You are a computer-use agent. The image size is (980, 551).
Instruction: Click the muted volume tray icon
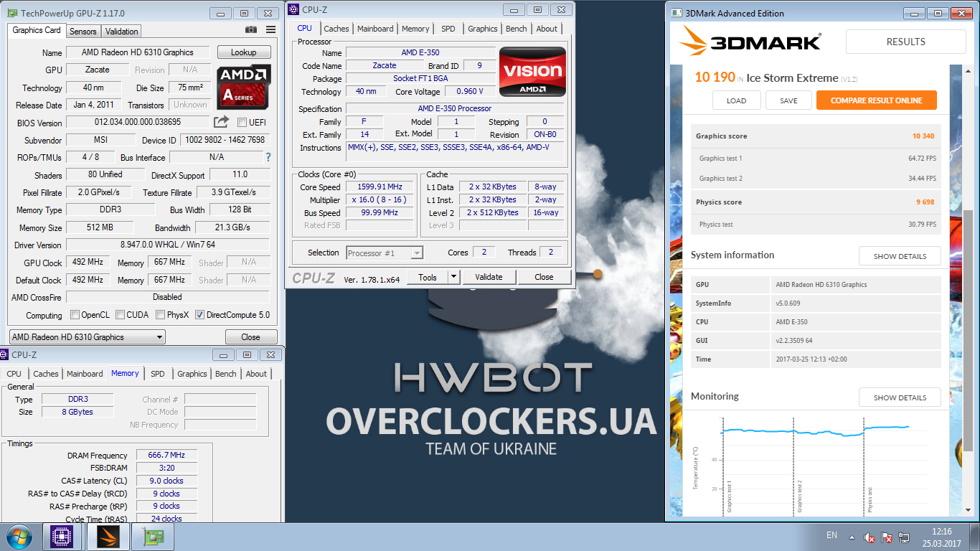(x=870, y=537)
